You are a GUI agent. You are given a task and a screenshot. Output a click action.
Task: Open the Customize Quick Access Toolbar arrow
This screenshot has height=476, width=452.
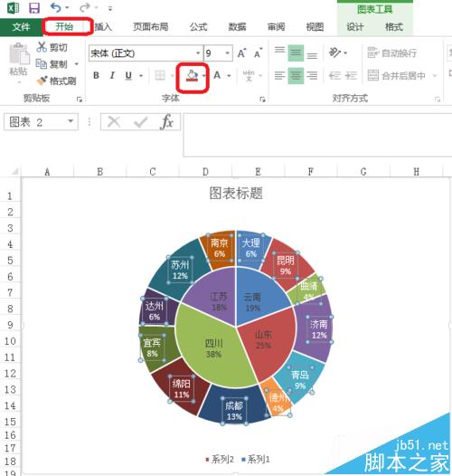pyautogui.click(x=110, y=9)
